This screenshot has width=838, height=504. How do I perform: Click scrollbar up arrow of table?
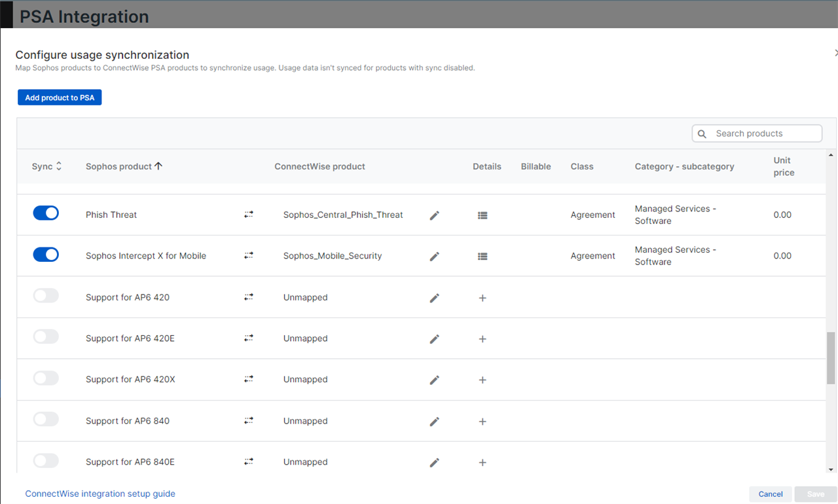(x=831, y=155)
